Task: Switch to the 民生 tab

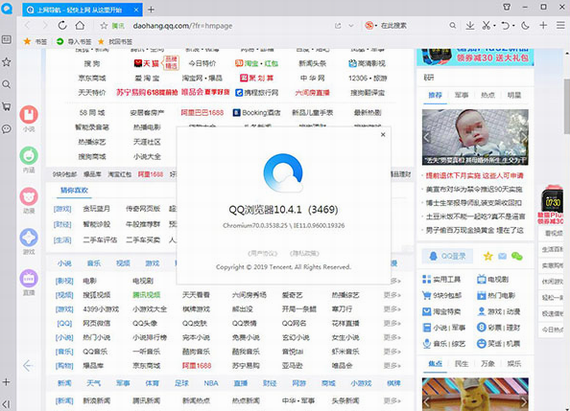Action: coord(462,363)
